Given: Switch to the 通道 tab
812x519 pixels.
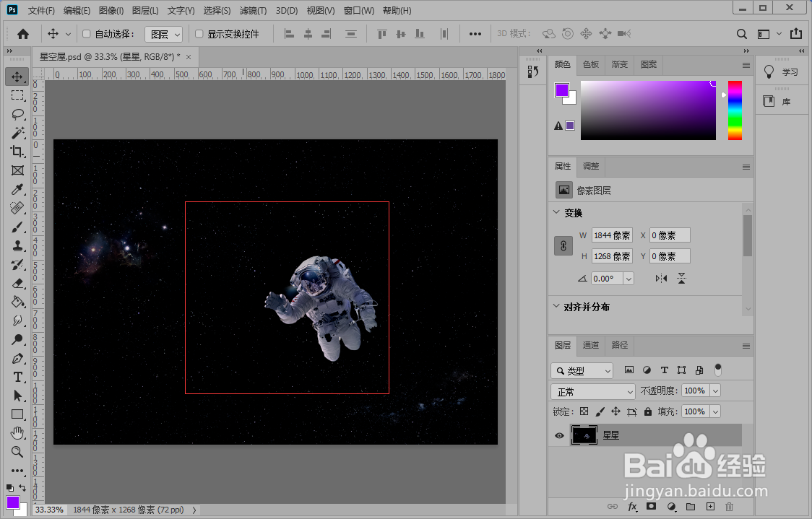Looking at the screenshot, I should coord(591,345).
